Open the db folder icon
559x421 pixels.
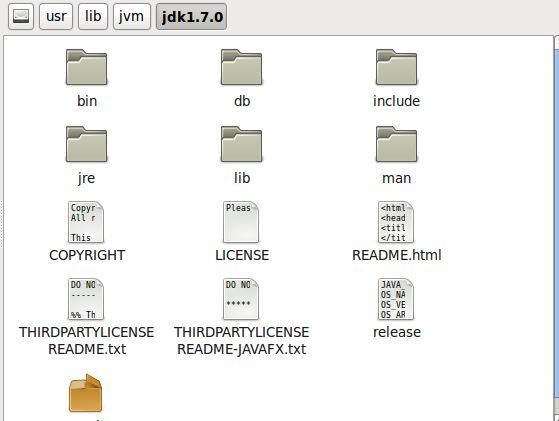point(241,67)
